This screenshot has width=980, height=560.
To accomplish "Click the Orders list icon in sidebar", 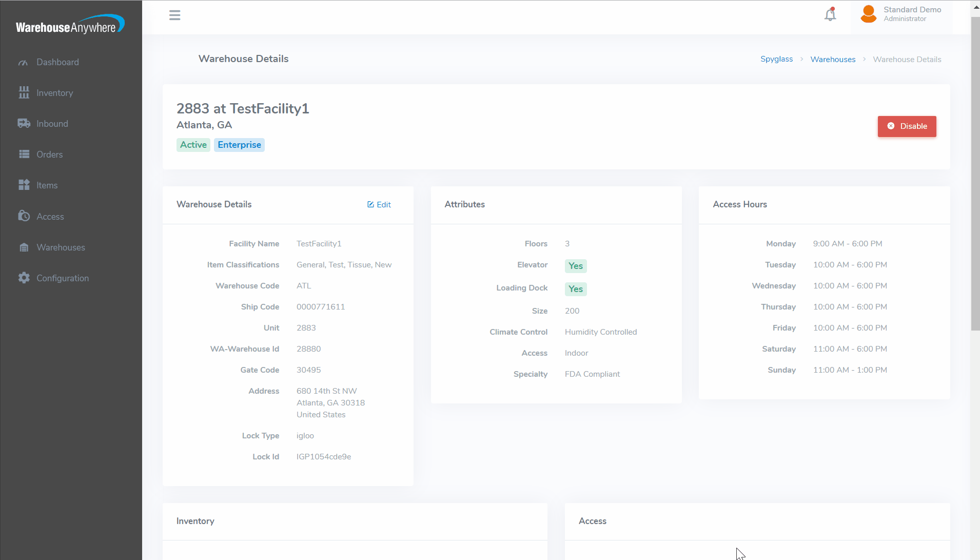I will click(x=24, y=155).
